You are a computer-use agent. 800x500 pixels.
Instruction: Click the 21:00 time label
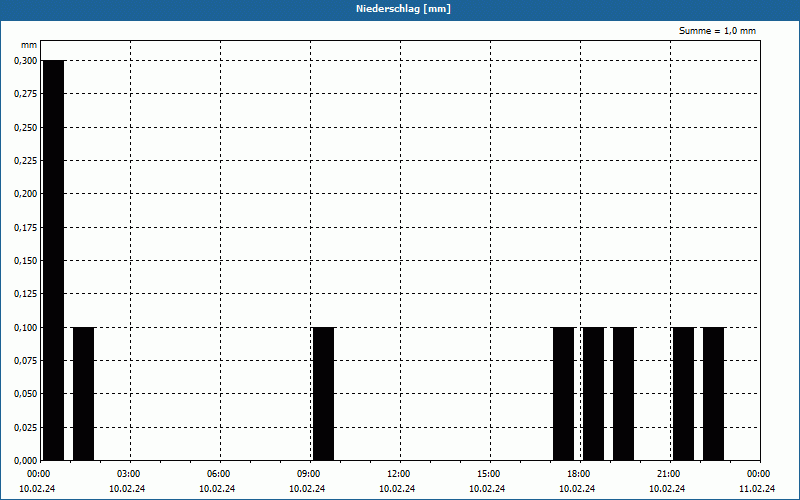pos(668,474)
